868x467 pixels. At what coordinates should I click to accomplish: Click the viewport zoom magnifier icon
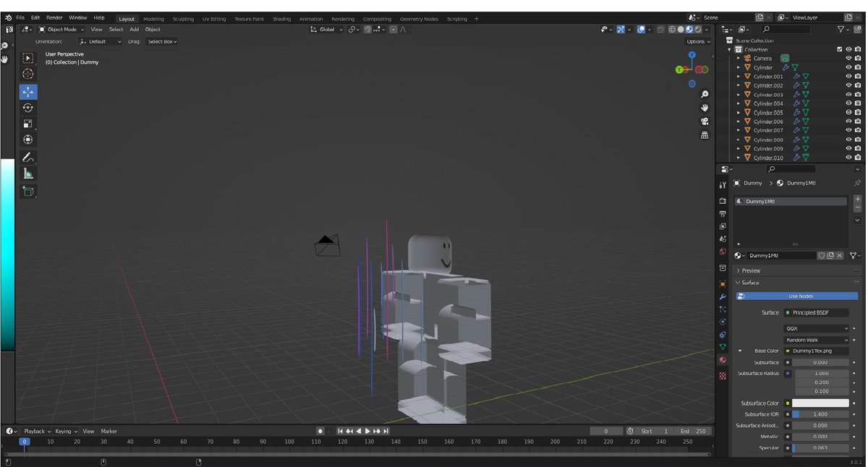705,95
